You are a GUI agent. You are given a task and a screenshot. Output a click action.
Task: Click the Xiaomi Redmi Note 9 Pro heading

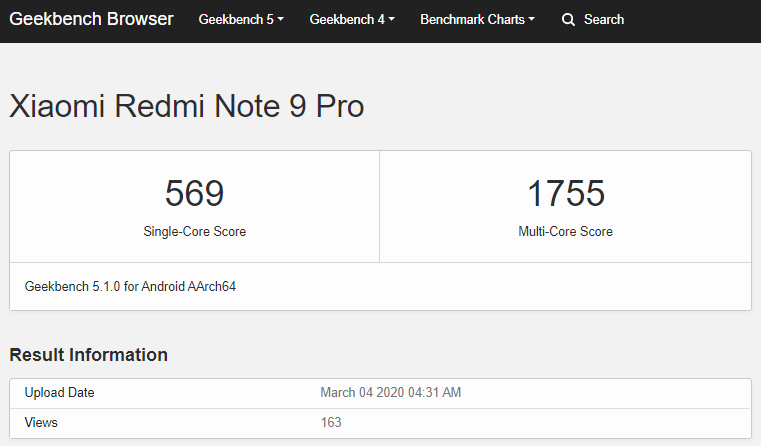186,106
